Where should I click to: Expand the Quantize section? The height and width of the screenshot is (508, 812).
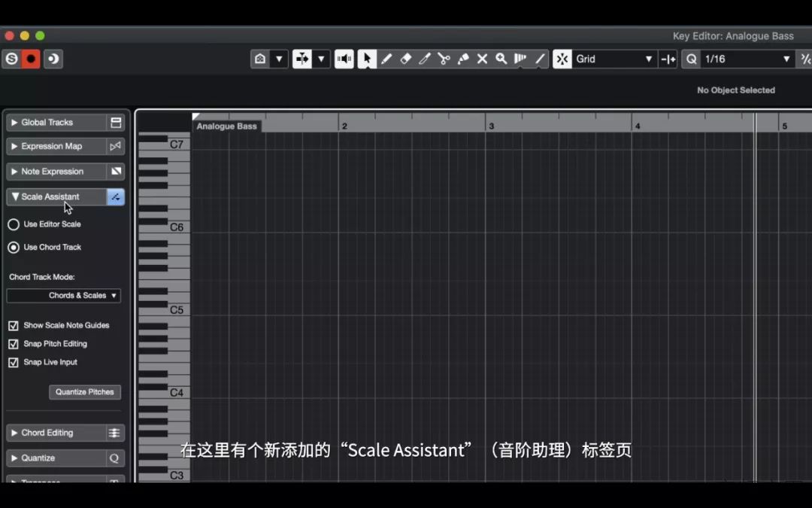(x=56, y=458)
